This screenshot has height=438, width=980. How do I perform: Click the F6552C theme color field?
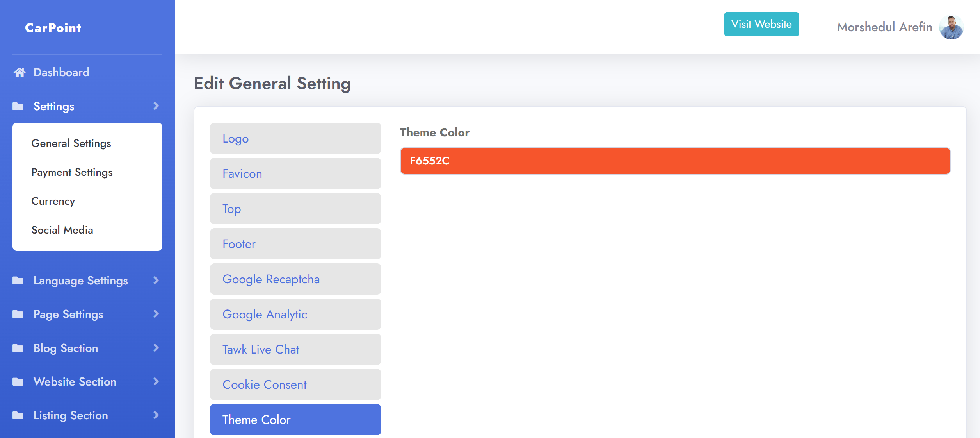coord(675,161)
